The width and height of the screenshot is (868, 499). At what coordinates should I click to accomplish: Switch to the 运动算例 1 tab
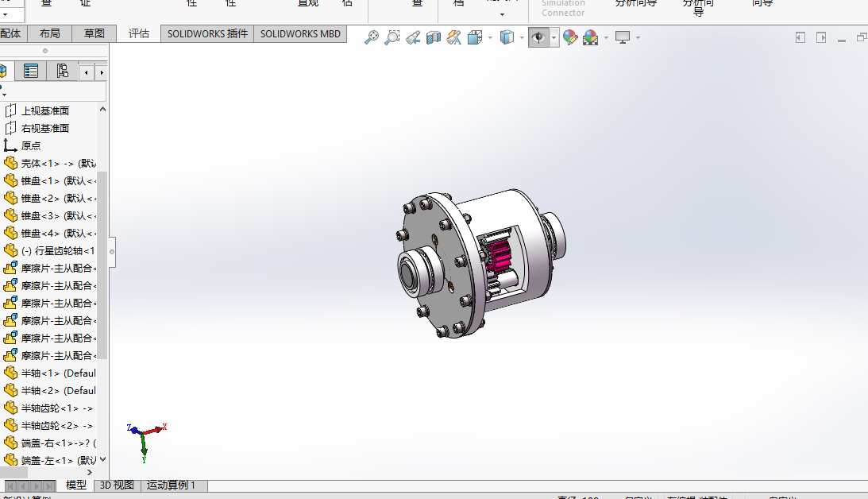pos(171,485)
